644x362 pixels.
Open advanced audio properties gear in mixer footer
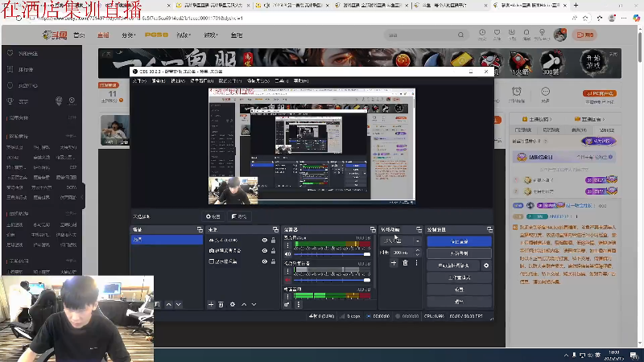[x=287, y=305]
